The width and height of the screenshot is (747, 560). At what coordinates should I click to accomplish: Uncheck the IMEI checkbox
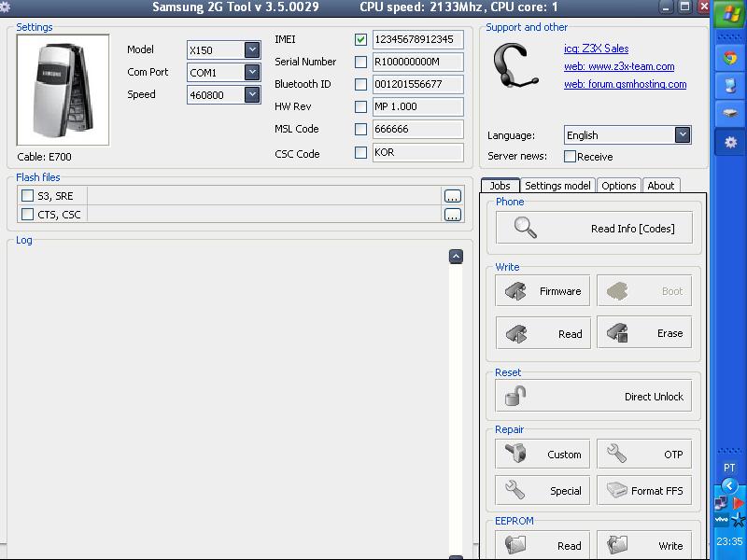[x=360, y=39]
